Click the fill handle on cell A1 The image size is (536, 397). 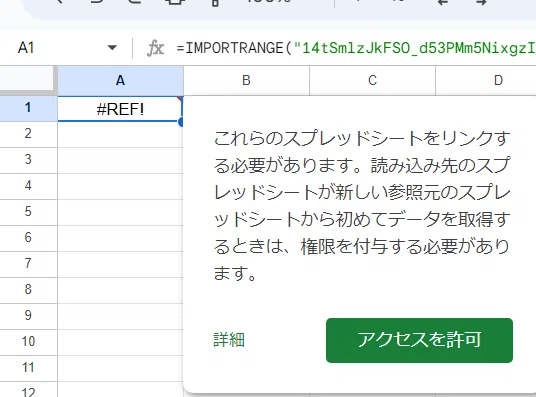(181, 121)
